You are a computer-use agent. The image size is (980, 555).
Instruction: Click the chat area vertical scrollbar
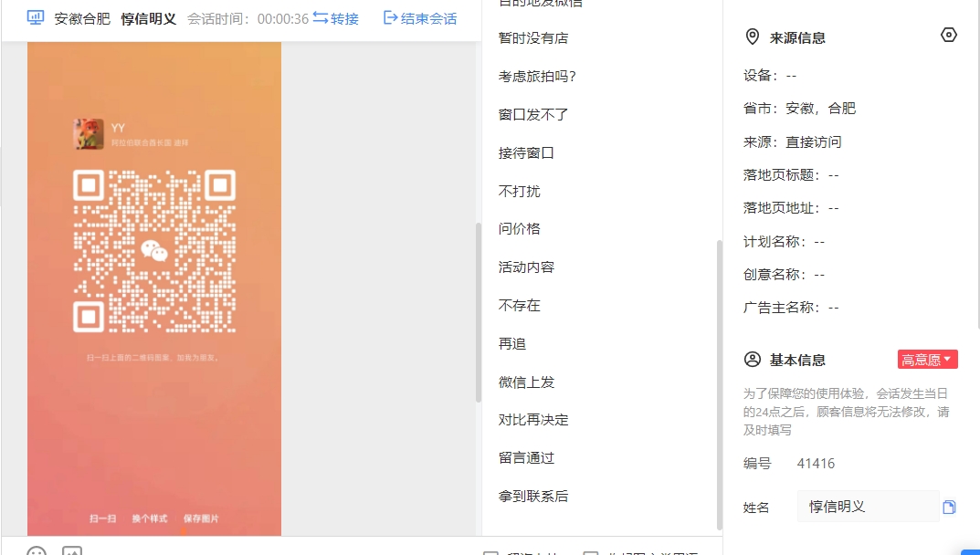tap(478, 312)
